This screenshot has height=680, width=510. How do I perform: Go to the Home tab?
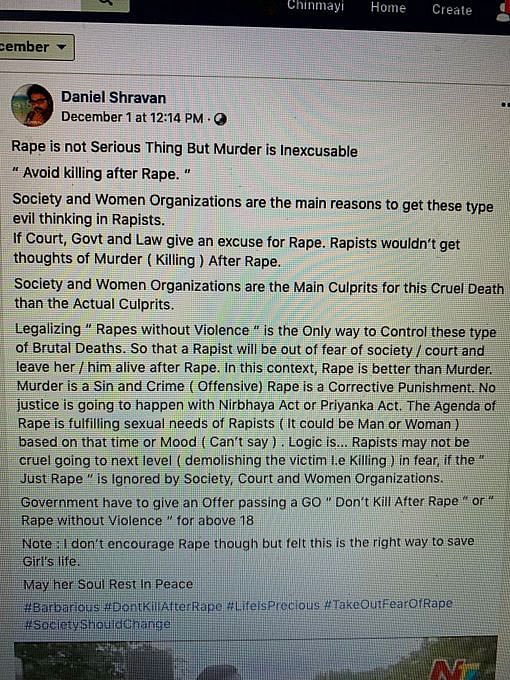click(x=388, y=8)
